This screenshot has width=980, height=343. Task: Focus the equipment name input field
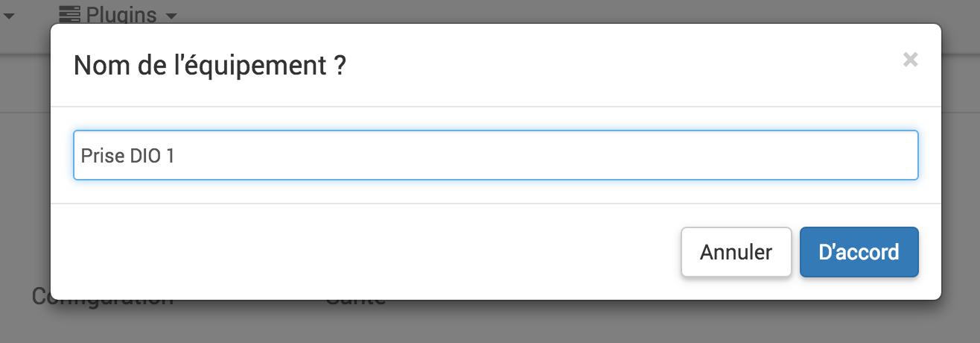click(495, 155)
